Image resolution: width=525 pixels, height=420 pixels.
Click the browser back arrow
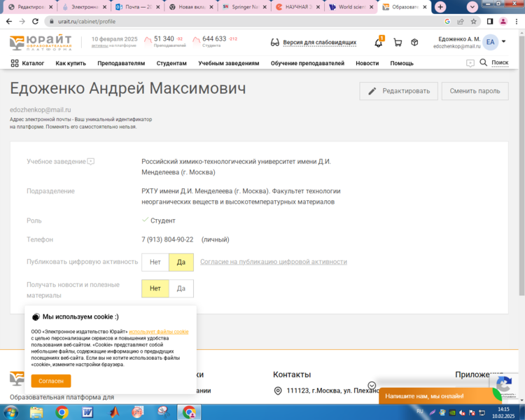coord(8,22)
